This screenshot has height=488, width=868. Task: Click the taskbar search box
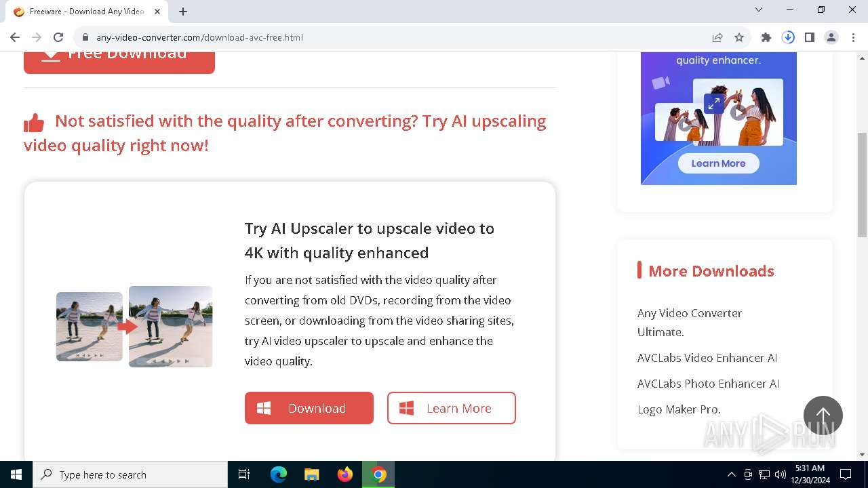[x=130, y=474]
